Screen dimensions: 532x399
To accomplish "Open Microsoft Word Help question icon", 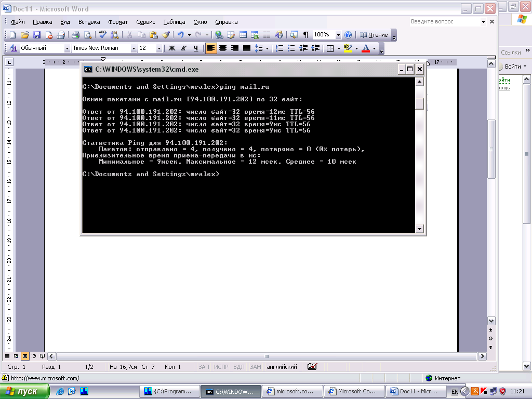I will (x=348, y=35).
